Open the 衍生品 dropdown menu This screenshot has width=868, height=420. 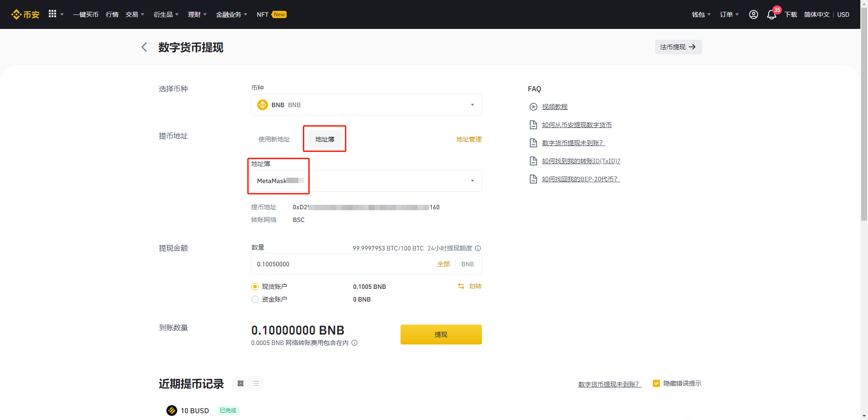(166, 14)
